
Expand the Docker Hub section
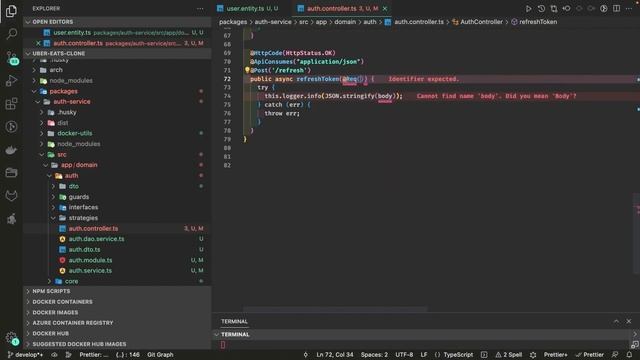pyautogui.click(x=118, y=333)
